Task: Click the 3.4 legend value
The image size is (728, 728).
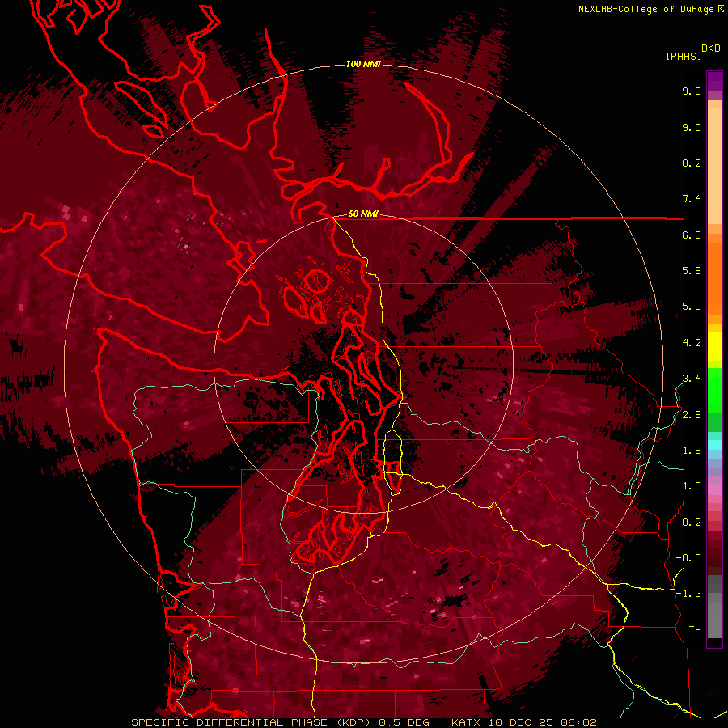Action: [692, 379]
